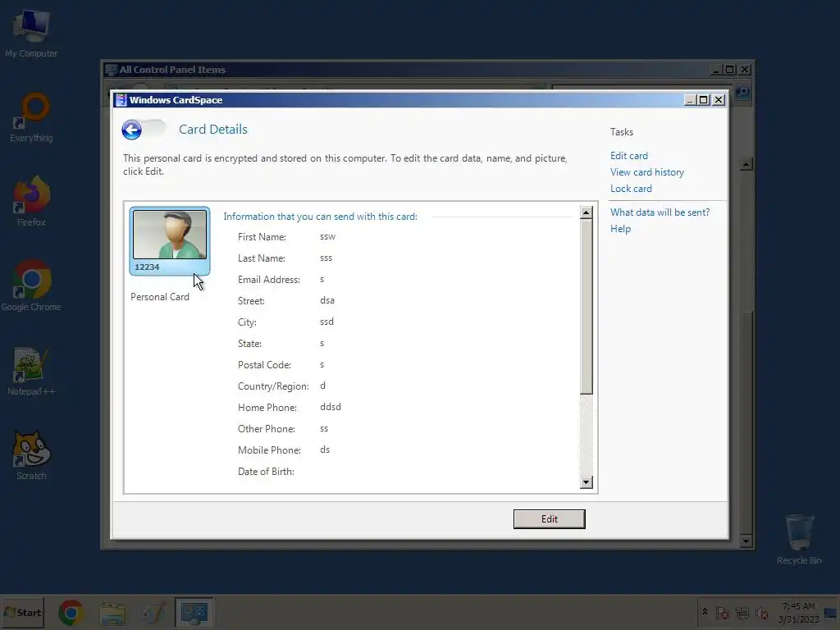Open My Computer desktop icon
The width and height of the screenshot is (840, 630).
[31, 33]
